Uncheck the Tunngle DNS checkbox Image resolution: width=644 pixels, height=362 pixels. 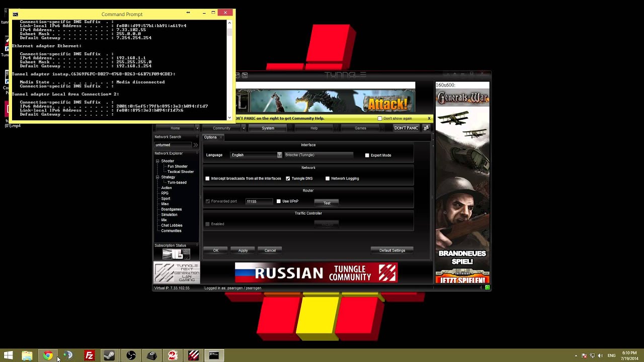point(288,178)
